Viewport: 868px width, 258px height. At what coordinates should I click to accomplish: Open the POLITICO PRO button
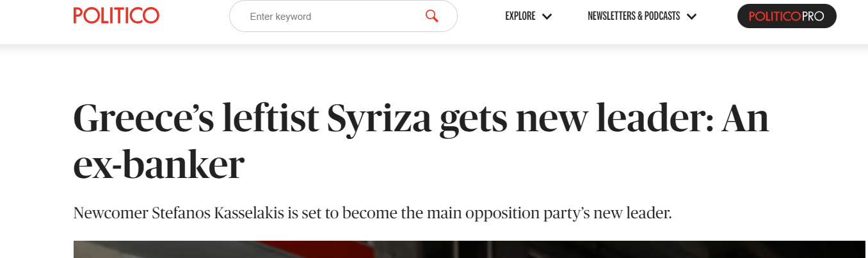click(x=787, y=16)
